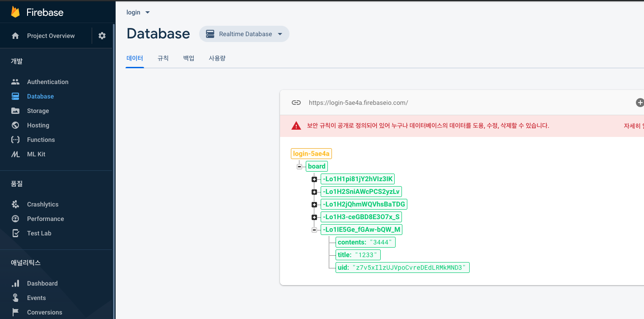Click the security rules warning message
The width and height of the screenshot is (644, 319).
click(428, 126)
